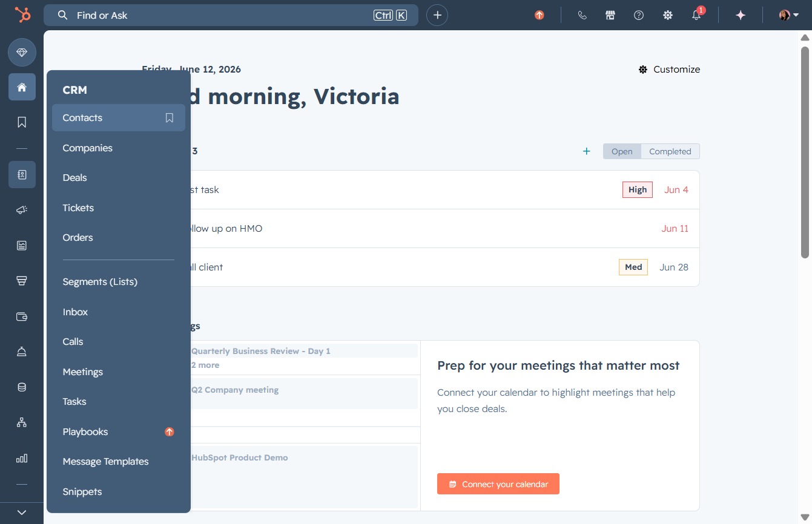Open the Reporting bar chart icon
Image resolution: width=812 pixels, height=524 pixels.
(x=22, y=458)
